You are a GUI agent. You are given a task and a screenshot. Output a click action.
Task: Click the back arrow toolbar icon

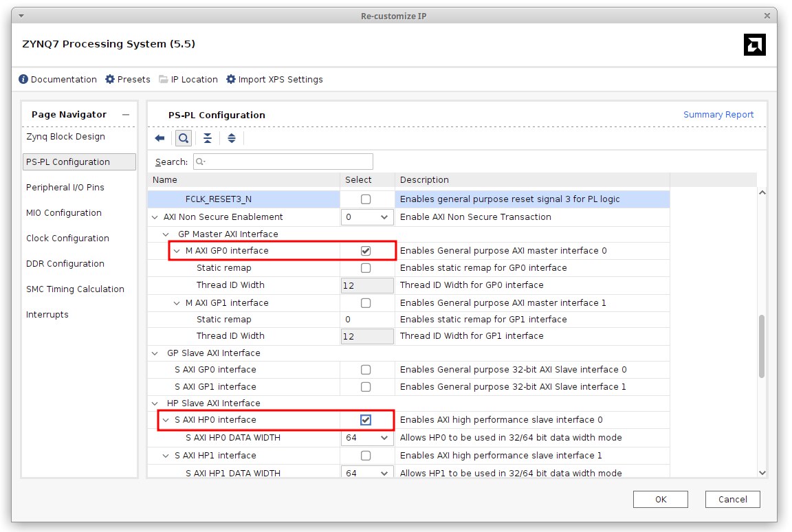(x=159, y=138)
